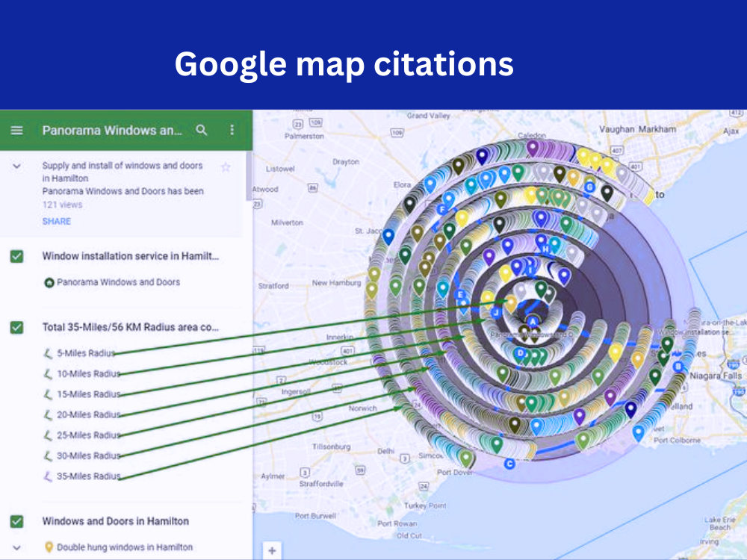747x560 pixels.
Task: Expand the chevron beside Double hung windows
Action: click(x=16, y=547)
